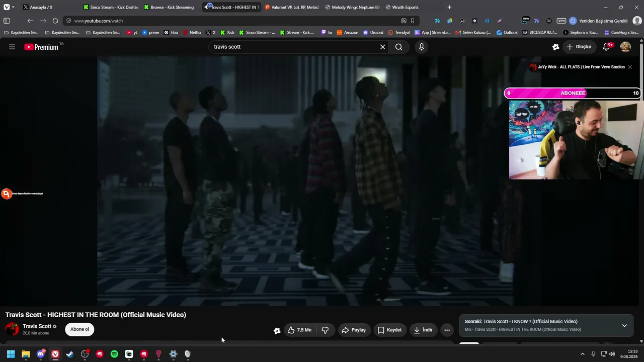644x362 pixels.
Task: Click the video title 'HIGHEST IN THE ROOM'
Action: [96, 315]
